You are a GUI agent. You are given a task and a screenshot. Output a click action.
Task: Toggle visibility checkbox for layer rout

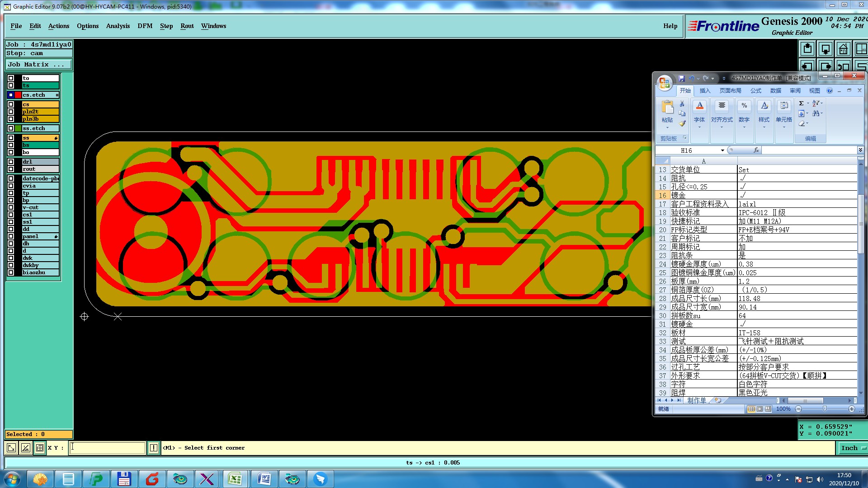11,169
